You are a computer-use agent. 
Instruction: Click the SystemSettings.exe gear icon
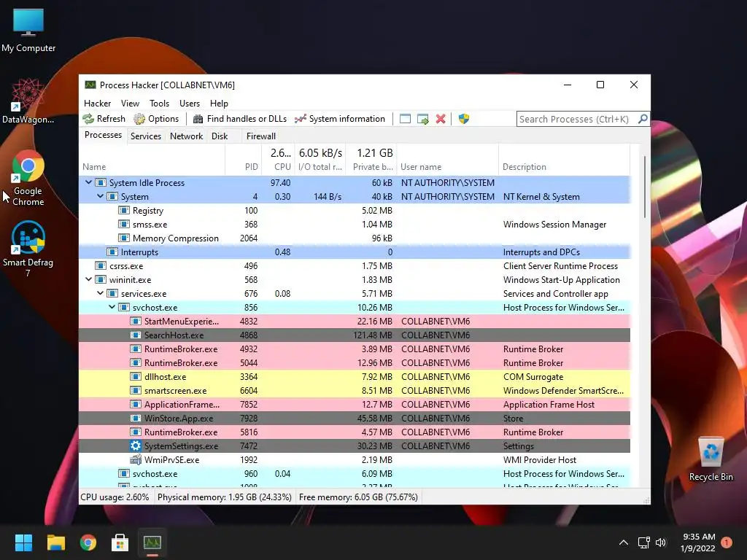[x=136, y=446]
